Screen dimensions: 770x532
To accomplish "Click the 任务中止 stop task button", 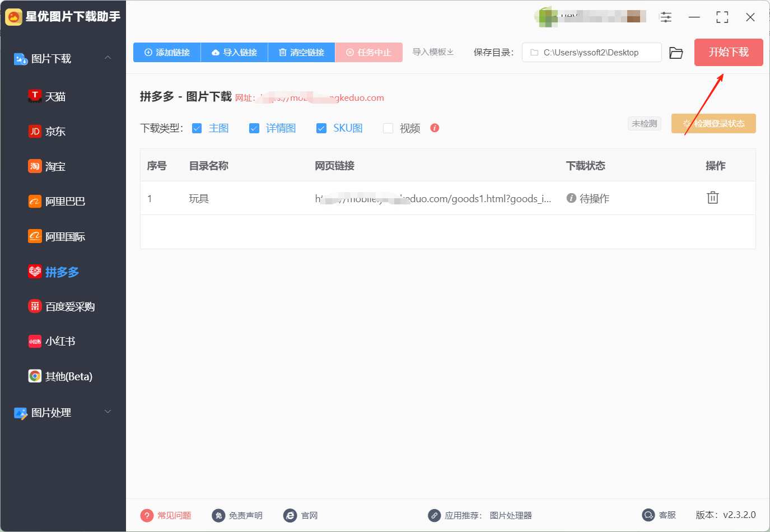I will 368,52.
